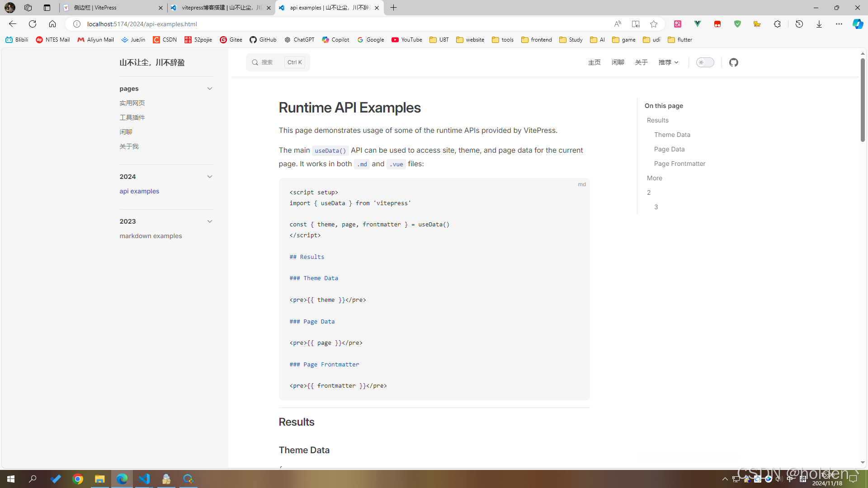Jump to More outline entry
This screenshot has height=488, width=868.
(x=654, y=178)
